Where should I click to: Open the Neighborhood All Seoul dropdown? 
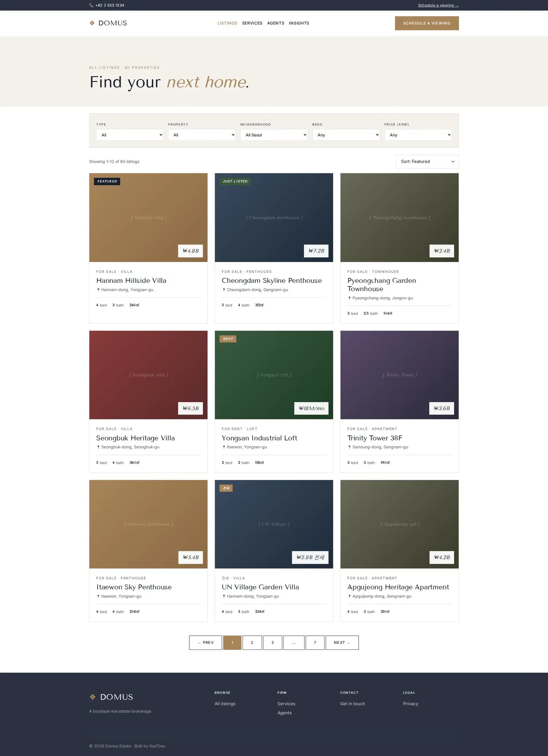point(274,135)
